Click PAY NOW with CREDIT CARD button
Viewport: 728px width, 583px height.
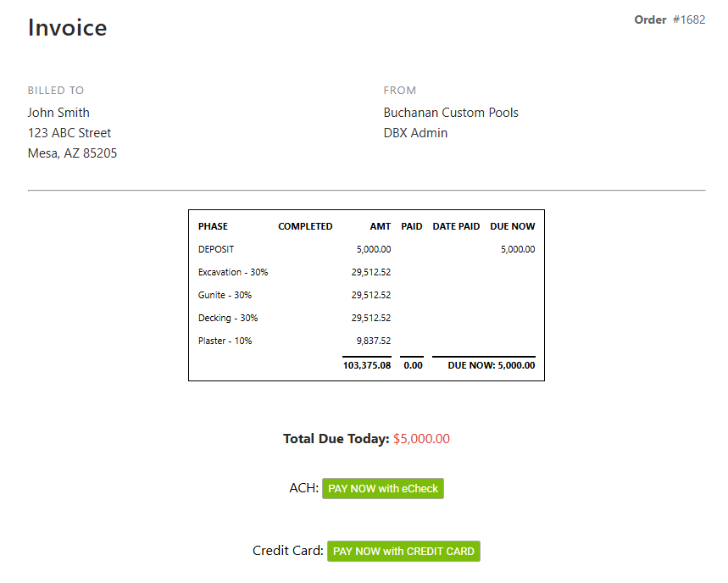coord(403,551)
